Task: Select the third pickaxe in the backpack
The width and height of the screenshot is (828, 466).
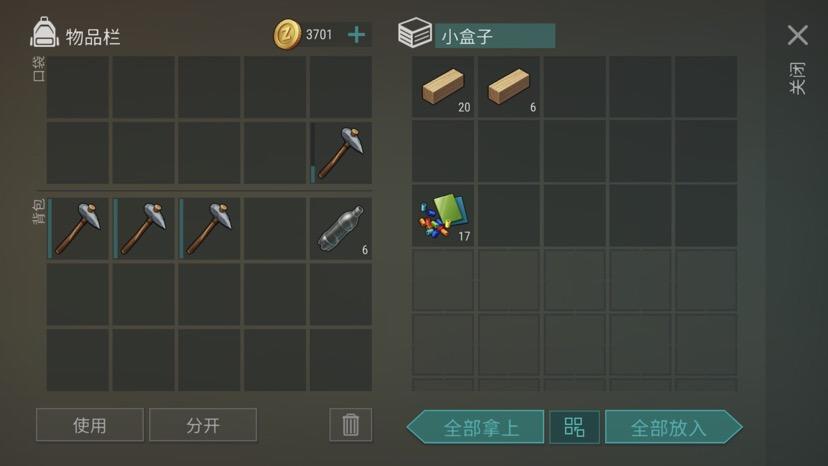Action: tap(209, 229)
